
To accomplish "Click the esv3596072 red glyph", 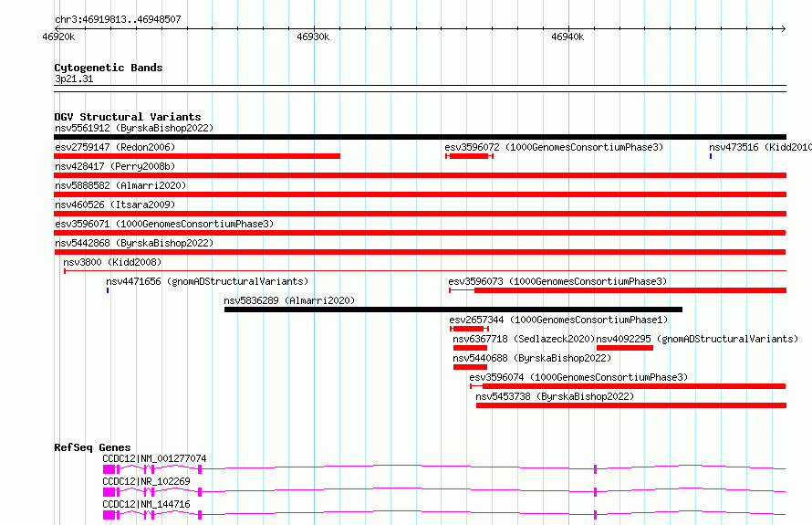I will click(469, 156).
